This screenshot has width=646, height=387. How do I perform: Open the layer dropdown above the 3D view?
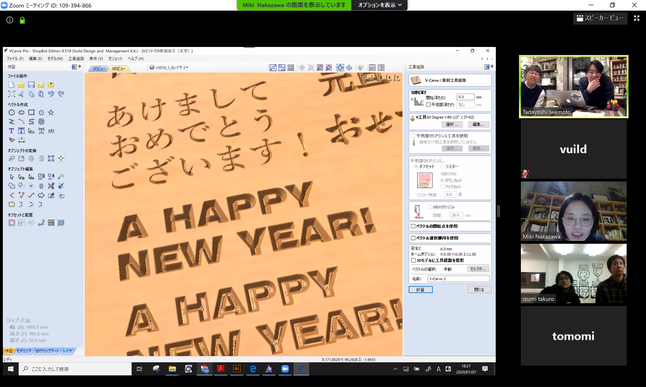point(169,68)
